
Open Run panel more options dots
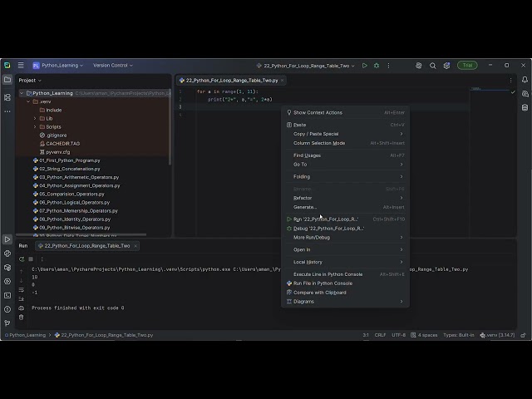pyautogui.click(x=42, y=259)
